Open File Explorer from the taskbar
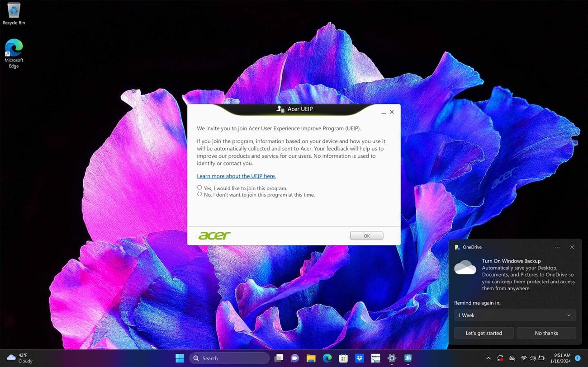The image size is (588, 367). coord(310,358)
